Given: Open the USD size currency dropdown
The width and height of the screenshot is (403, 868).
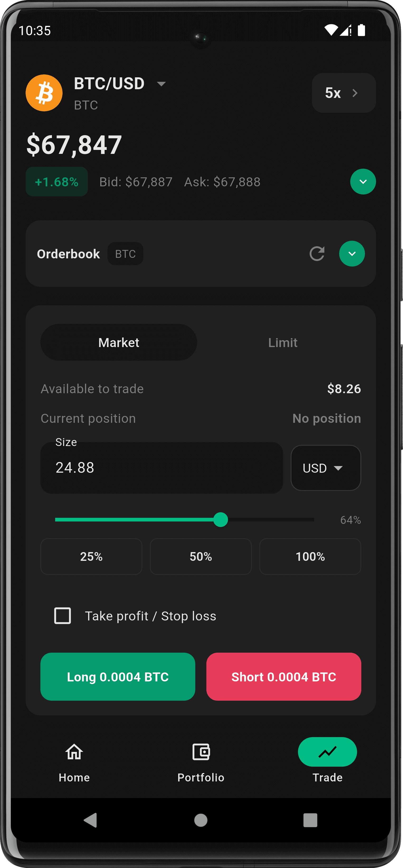Looking at the screenshot, I should (x=325, y=468).
